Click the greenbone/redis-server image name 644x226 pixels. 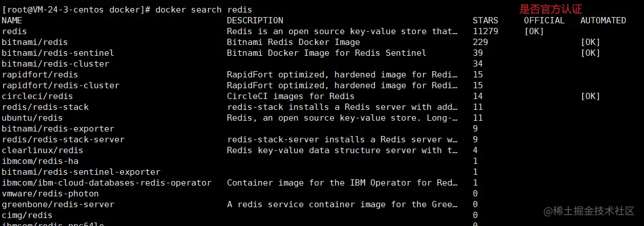[59, 204]
